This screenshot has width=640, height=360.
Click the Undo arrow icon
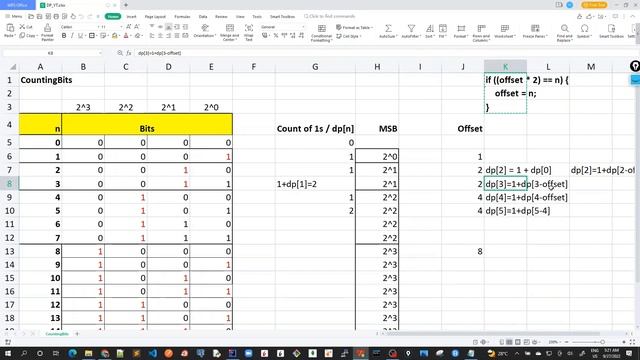(x=81, y=16)
